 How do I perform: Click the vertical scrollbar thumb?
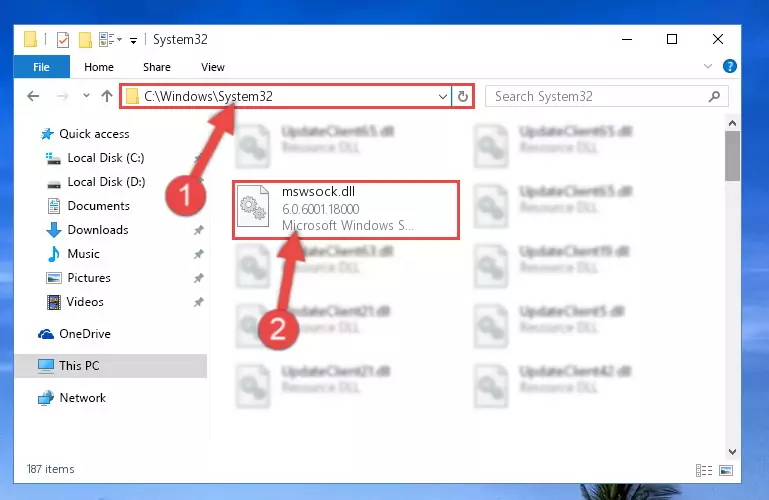pyautogui.click(x=732, y=156)
